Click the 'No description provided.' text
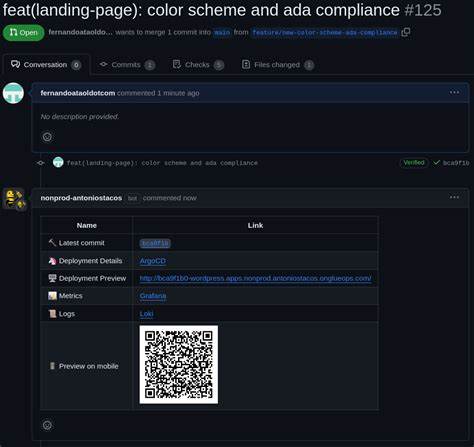 [x=79, y=117]
